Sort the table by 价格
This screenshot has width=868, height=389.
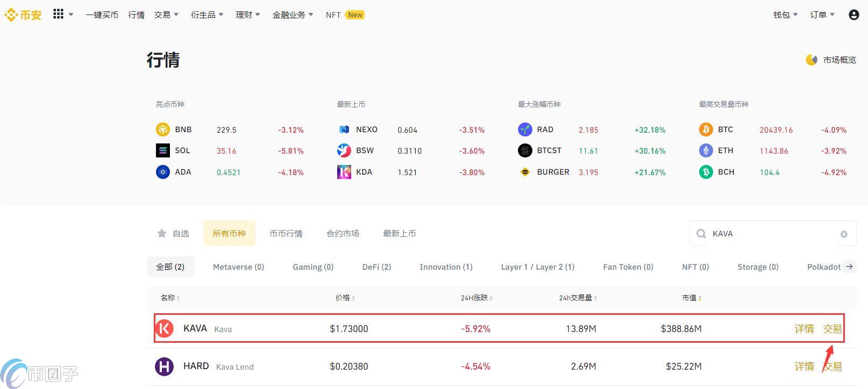click(345, 298)
